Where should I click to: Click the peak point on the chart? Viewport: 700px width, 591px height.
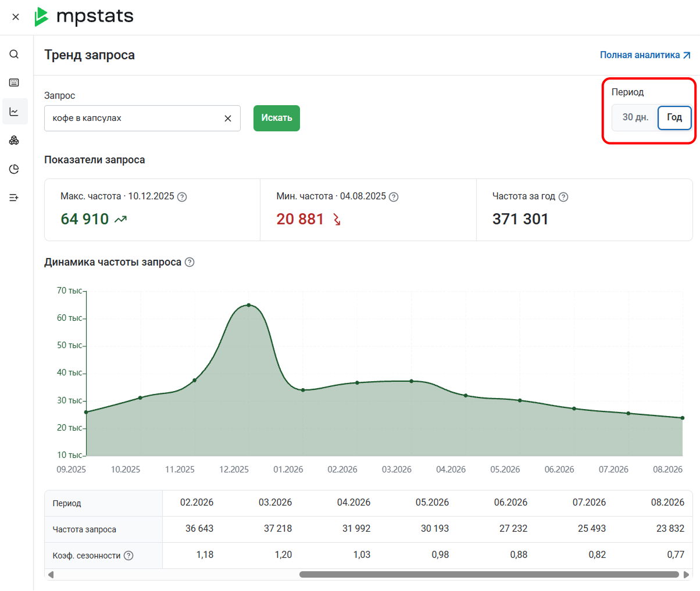point(249,305)
